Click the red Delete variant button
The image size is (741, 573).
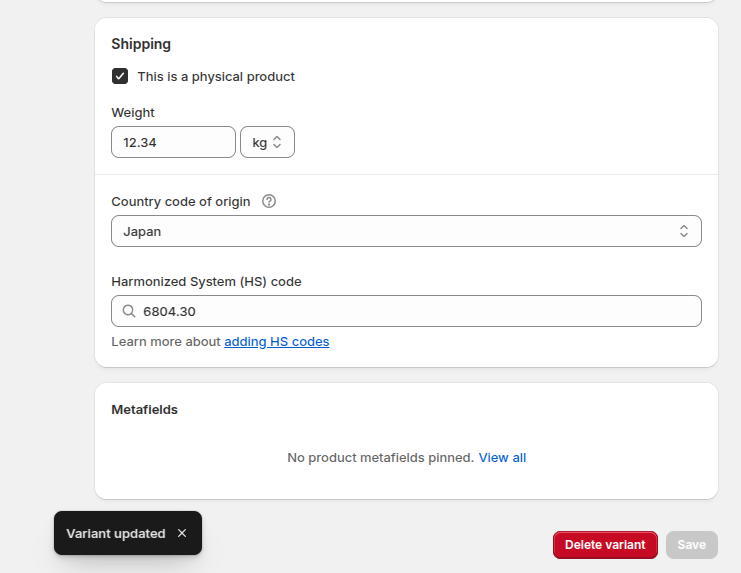(x=605, y=545)
